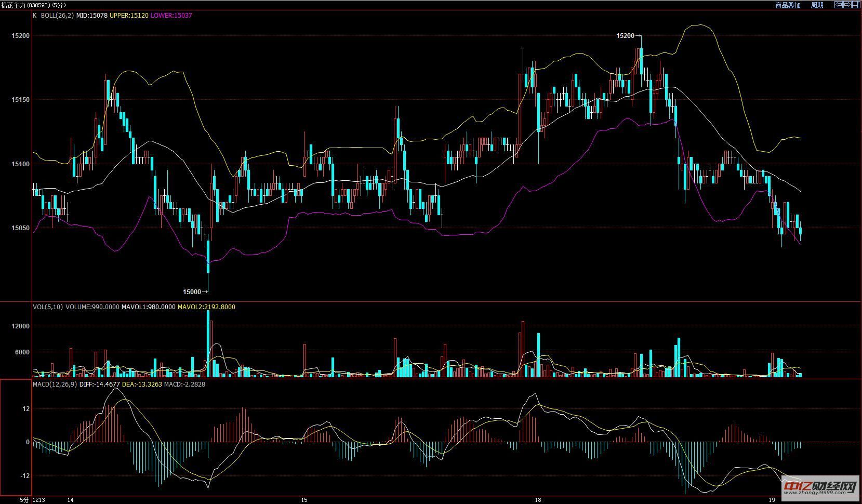Viewport: 862px width, 504px height.
Task: Click the -12 MACD axis label
Action: click(x=25, y=476)
